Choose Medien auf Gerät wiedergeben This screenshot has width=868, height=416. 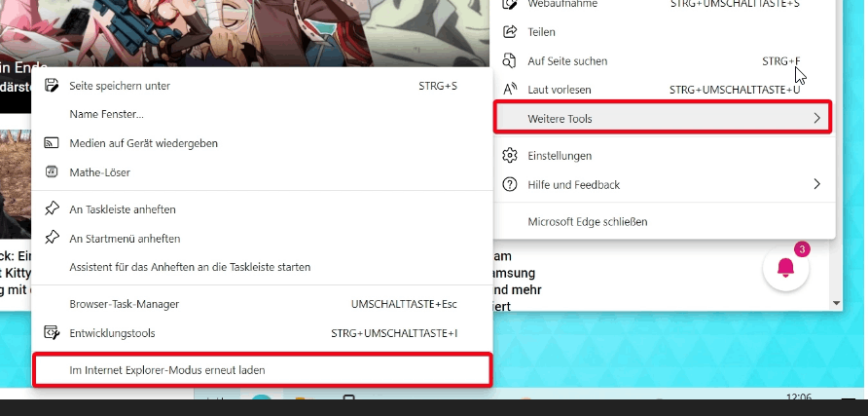[x=263, y=143]
